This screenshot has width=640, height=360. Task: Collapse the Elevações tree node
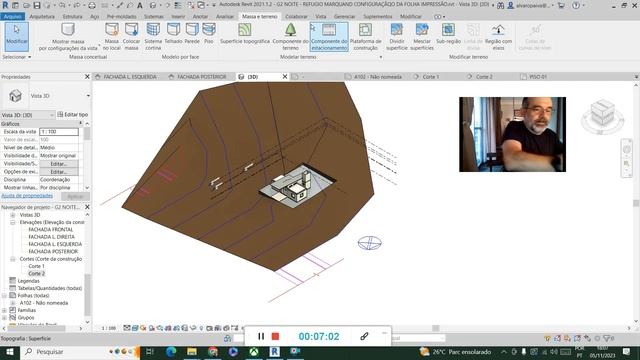point(13,222)
